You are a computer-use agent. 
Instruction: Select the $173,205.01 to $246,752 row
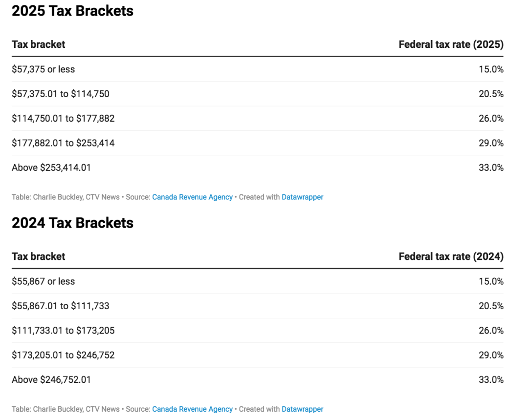point(258,355)
